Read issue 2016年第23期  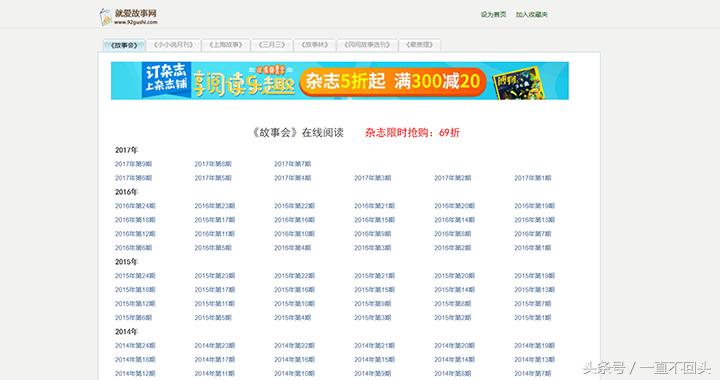tap(214, 206)
